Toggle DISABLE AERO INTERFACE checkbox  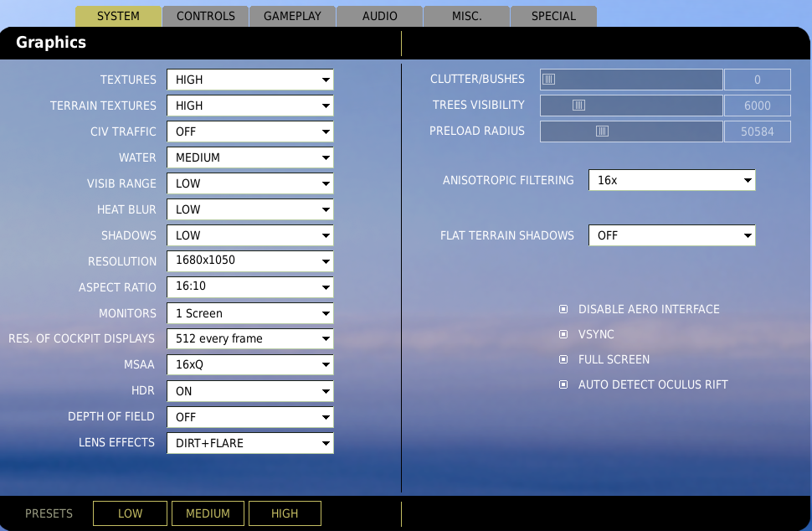click(563, 309)
